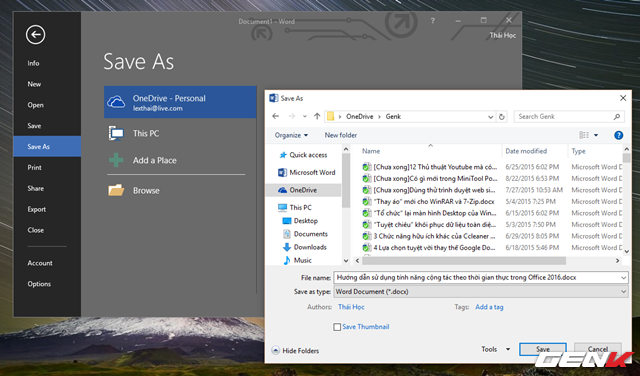The image size is (640, 376).
Task: Click Save in the backstage menu
Action: pos(34,126)
